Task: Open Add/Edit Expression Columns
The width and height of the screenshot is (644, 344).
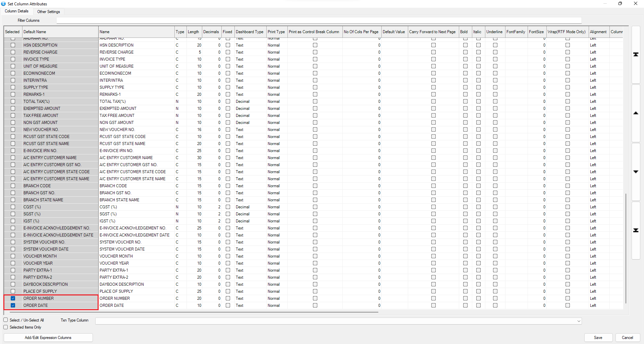Action: click(x=48, y=338)
